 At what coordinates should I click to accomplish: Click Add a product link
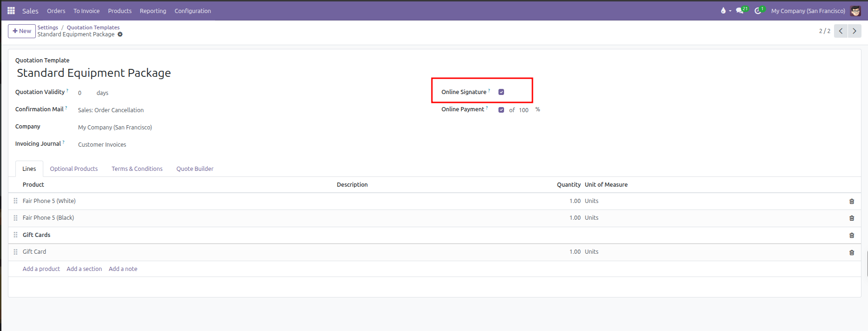[41, 269]
